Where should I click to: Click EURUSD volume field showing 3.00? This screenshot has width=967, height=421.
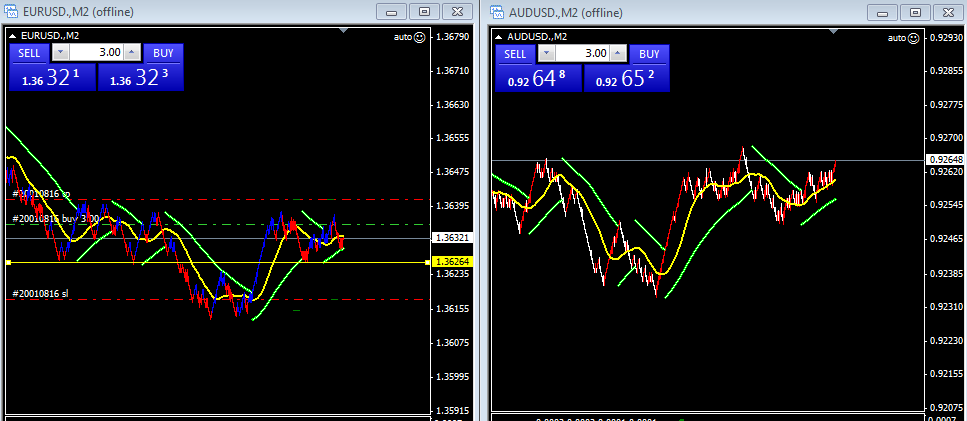tap(97, 52)
